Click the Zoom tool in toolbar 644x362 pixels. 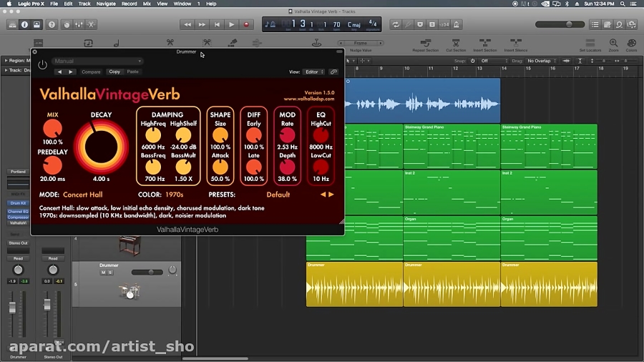tap(613, 44)
